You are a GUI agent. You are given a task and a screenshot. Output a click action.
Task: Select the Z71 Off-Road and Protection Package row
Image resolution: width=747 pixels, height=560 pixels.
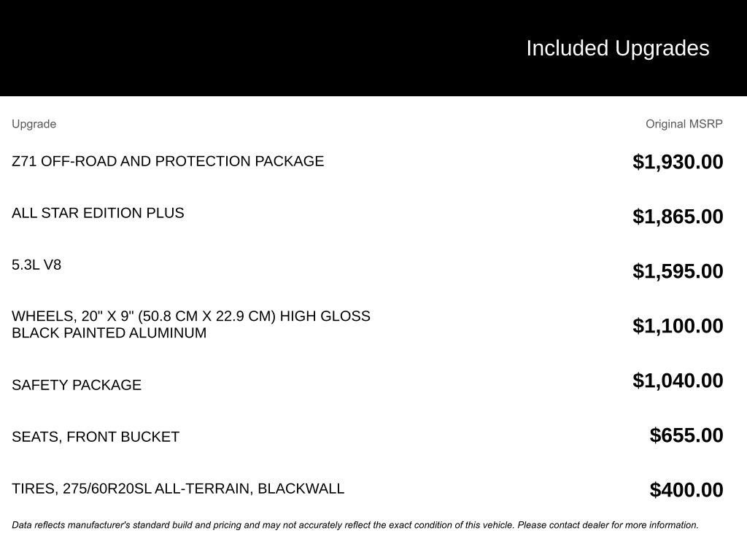pyautogui.click(x=168, y=161)
